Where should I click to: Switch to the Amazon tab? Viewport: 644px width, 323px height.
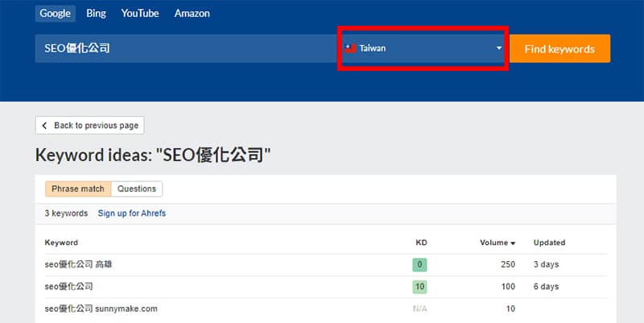coord(192,14)
